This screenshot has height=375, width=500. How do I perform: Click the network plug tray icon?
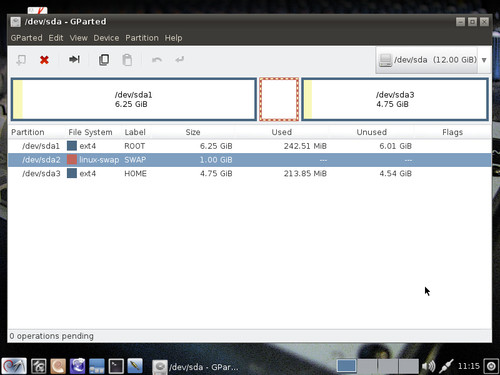pos(446,366)
